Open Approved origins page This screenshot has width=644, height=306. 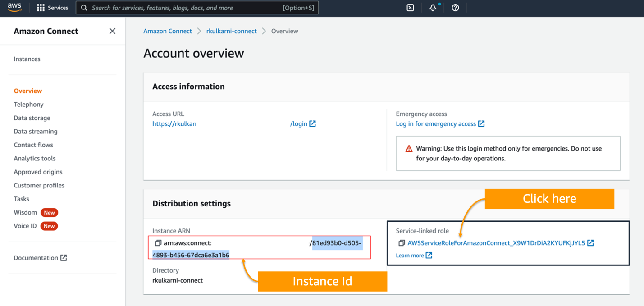pos(38,172)
